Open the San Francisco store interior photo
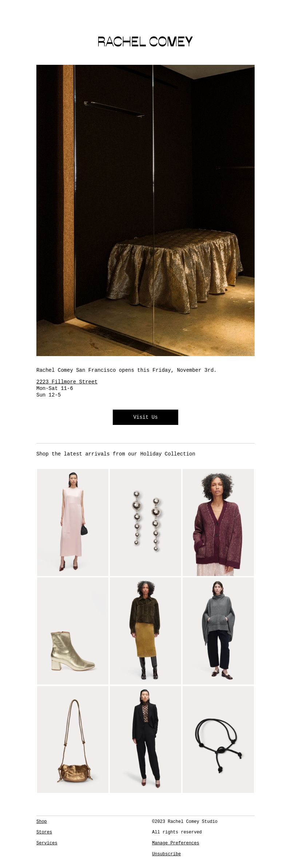The width and height of the screenshot is (291, 868). tap(145, 210)
